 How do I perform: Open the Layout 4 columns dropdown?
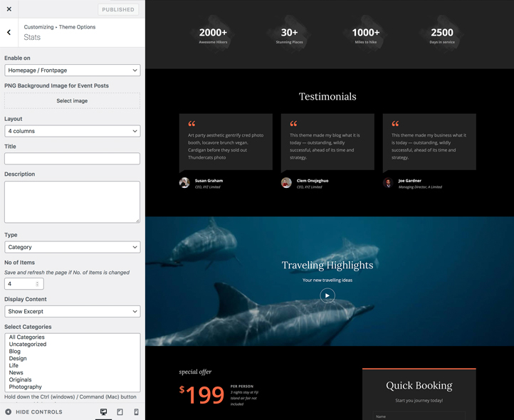point(72,131)
